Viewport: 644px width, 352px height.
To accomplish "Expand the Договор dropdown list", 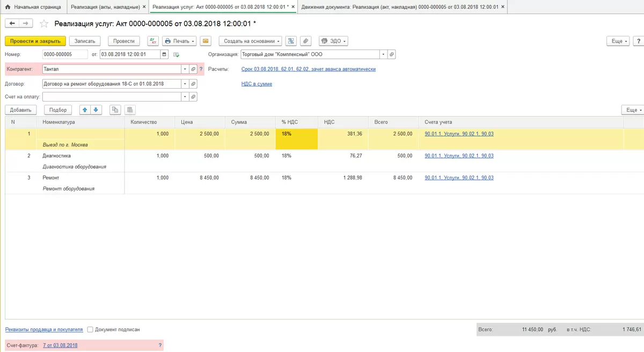I will (185, 84).
